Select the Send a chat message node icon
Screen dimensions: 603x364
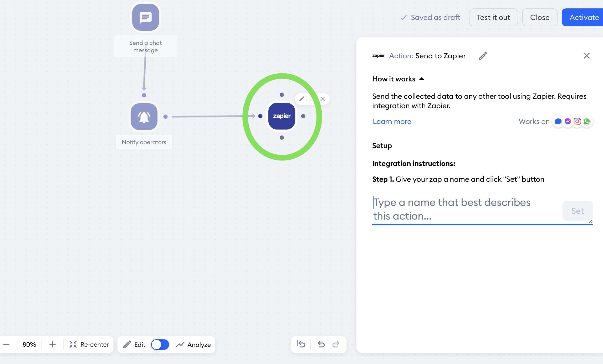(x=146, y=17)
